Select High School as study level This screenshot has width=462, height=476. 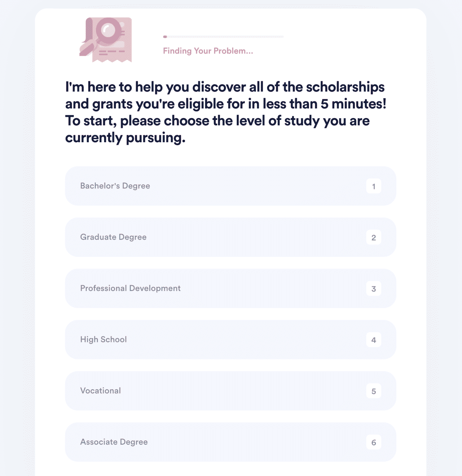[x=230, y=340]
